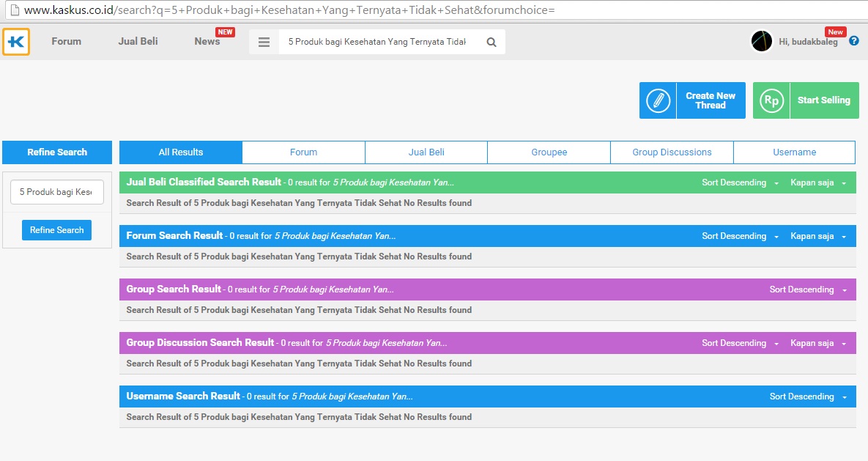
Task: Click the Rp icon on Start Selling
Action: (x=771, y=101)
